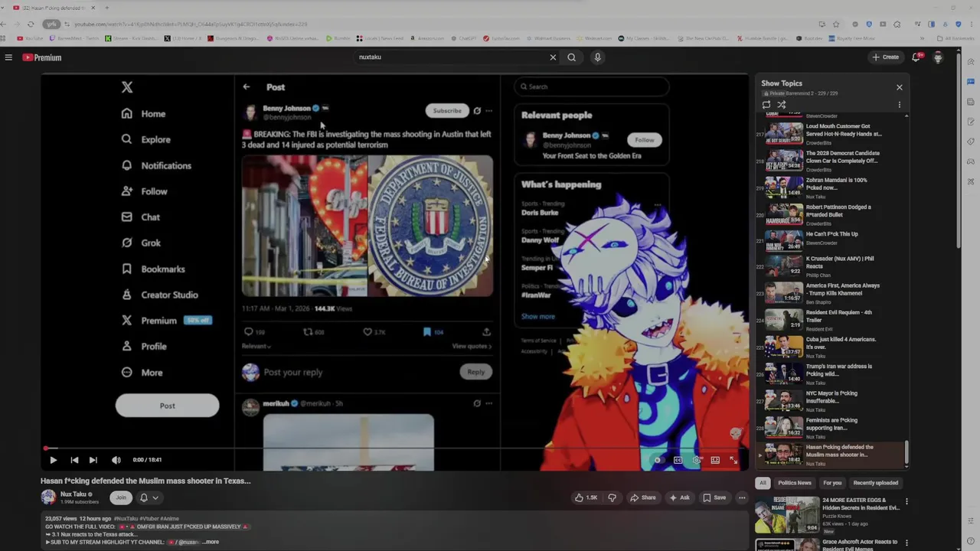The width and height of the screenshot is (980, 551).
Task: Open more actions ellipsis under the video
Action: coord(741,497)
